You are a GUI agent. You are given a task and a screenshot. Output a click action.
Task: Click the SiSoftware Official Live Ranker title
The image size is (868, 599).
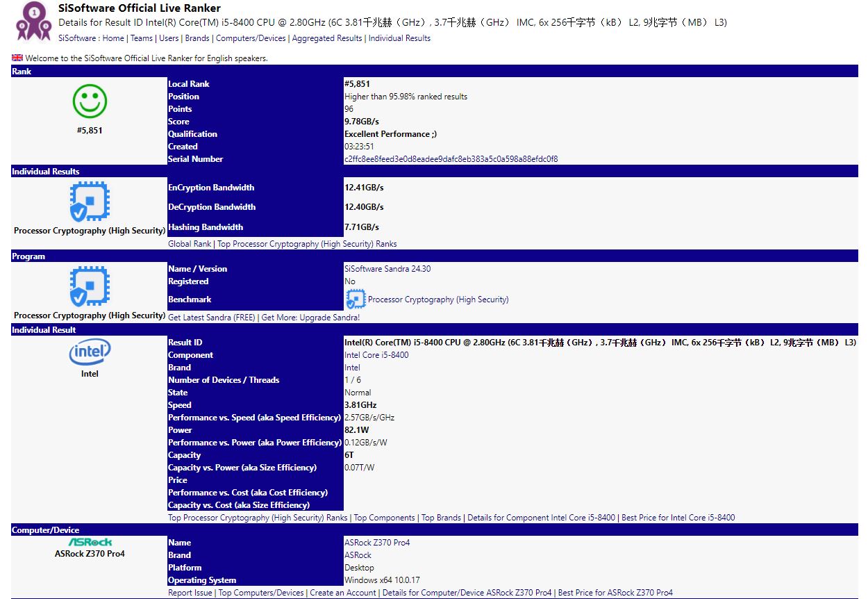tap(140, 8)
